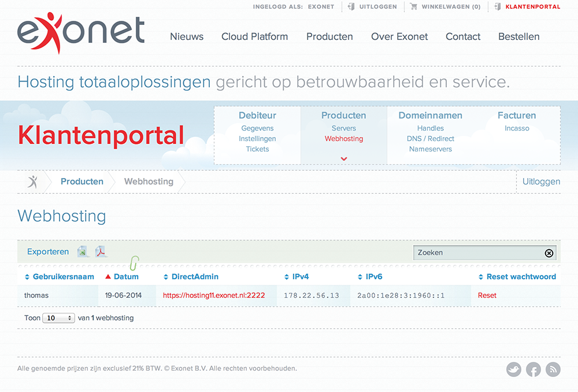The image size is (578, 392).
Task: Open the Facebook page icon
Action: tap(533, 369)
